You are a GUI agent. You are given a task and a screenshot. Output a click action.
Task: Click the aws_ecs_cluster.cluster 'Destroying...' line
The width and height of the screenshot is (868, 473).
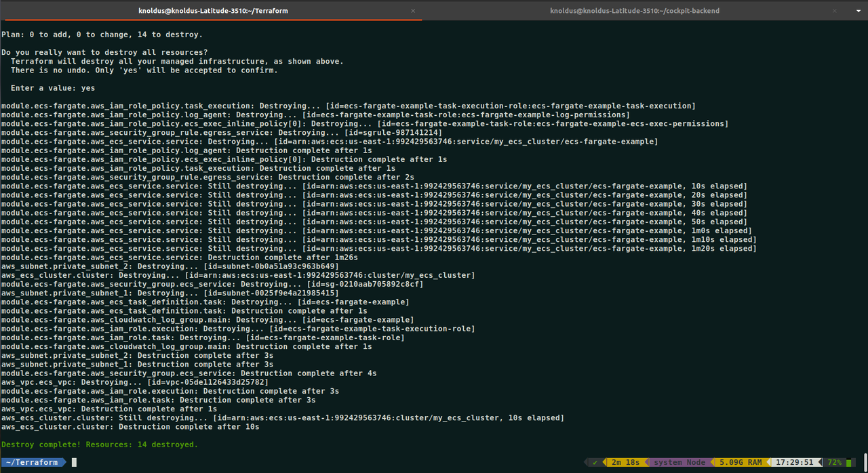(x=238, y=275)
